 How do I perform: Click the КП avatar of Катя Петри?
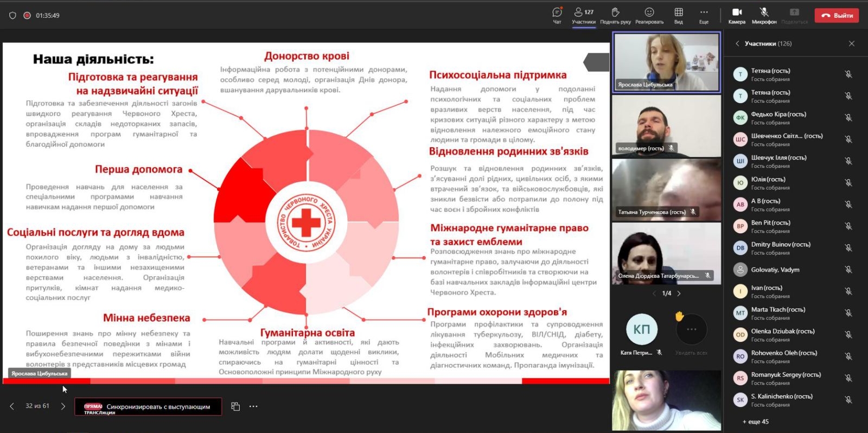click(642, 329)
